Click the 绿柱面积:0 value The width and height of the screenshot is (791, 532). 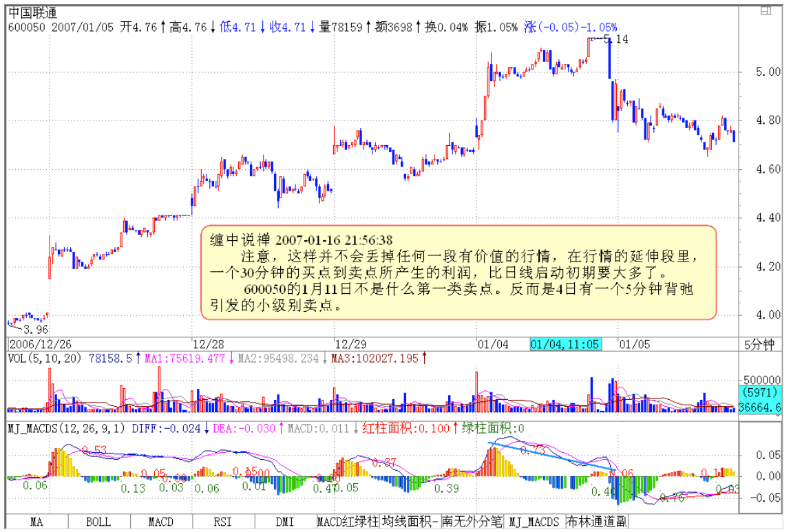493,429
